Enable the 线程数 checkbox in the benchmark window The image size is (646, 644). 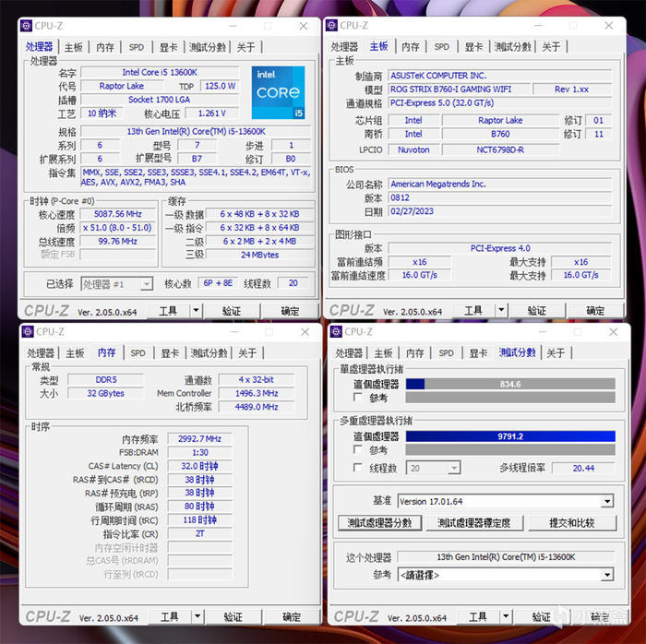(358, 468)
